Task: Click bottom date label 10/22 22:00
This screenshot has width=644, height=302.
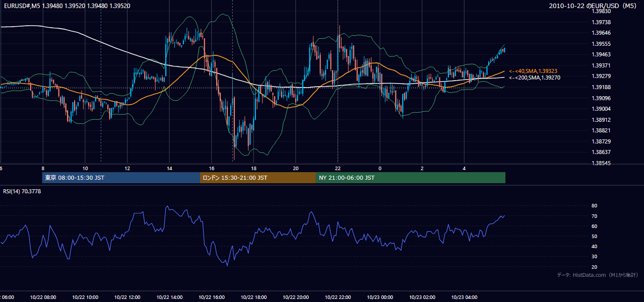Action: (338, 297)
